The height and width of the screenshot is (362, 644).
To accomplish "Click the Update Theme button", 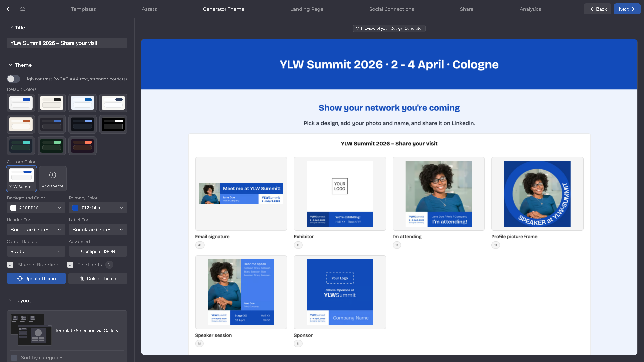I will click(36, 278).
